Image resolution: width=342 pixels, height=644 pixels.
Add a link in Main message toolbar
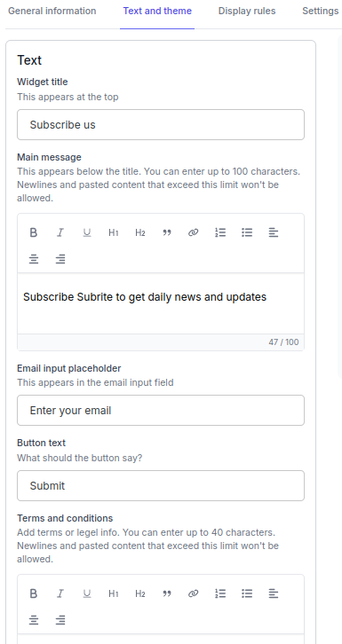pyautogui.click(x=193, y=233)
